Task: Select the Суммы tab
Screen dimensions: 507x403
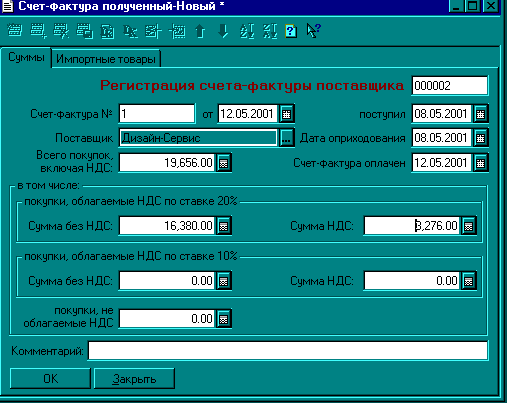Action: tap(26, 57)
